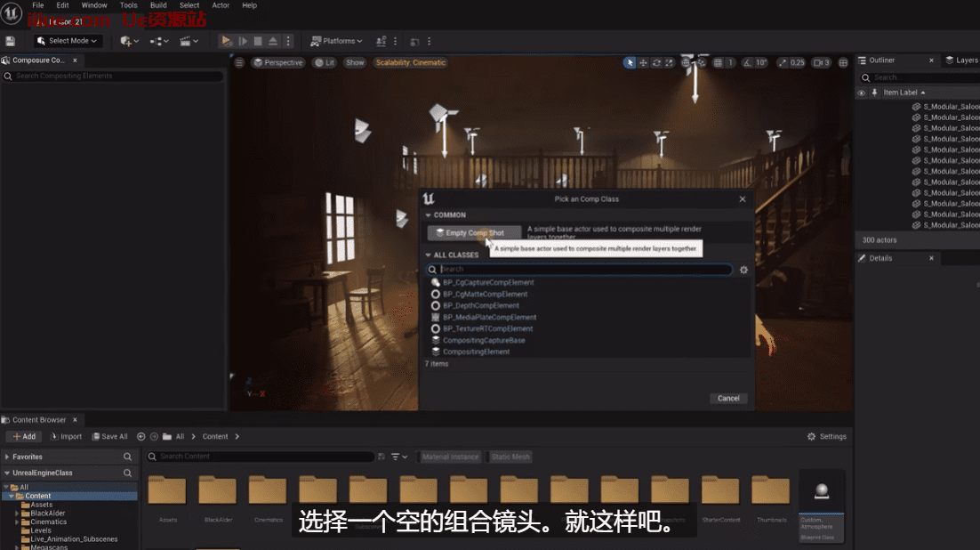The width and height of the screenshot is (980, 550).
Task: Choose the Empty Comp Shot button
Action: tap(473, 233)
